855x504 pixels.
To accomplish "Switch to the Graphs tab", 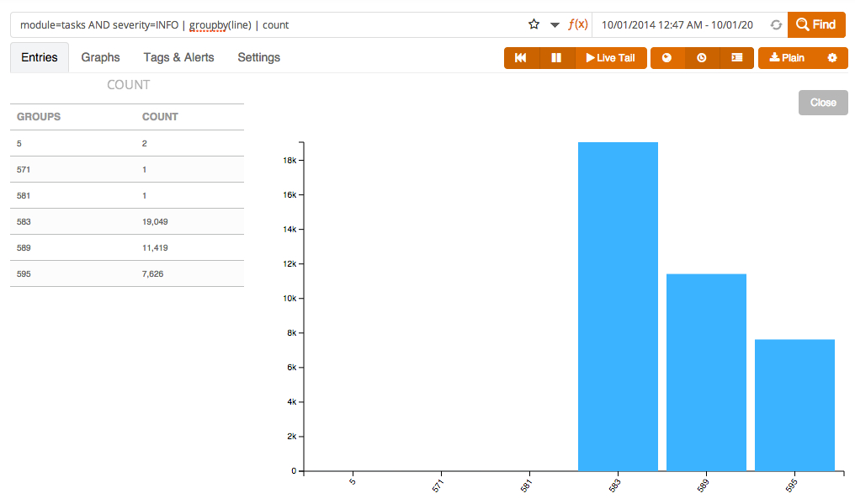I will click(100, 57).
